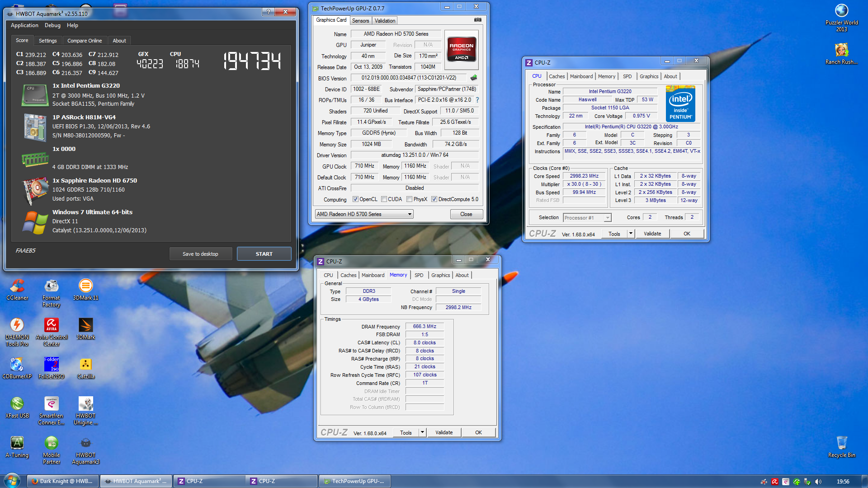Switch to Sensors tab in GPU-Z
The width and height of the screenshot is (868, 488).
point(360,21)
